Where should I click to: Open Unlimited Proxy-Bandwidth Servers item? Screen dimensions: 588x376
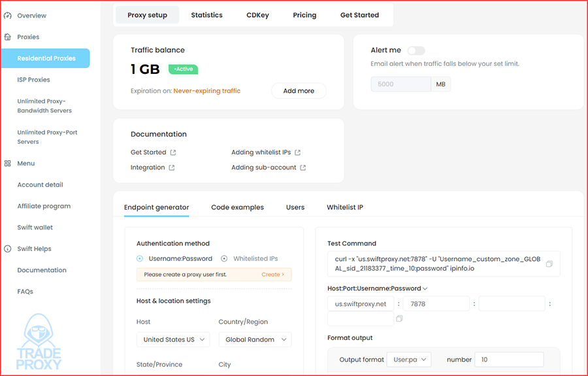point(44,106)
